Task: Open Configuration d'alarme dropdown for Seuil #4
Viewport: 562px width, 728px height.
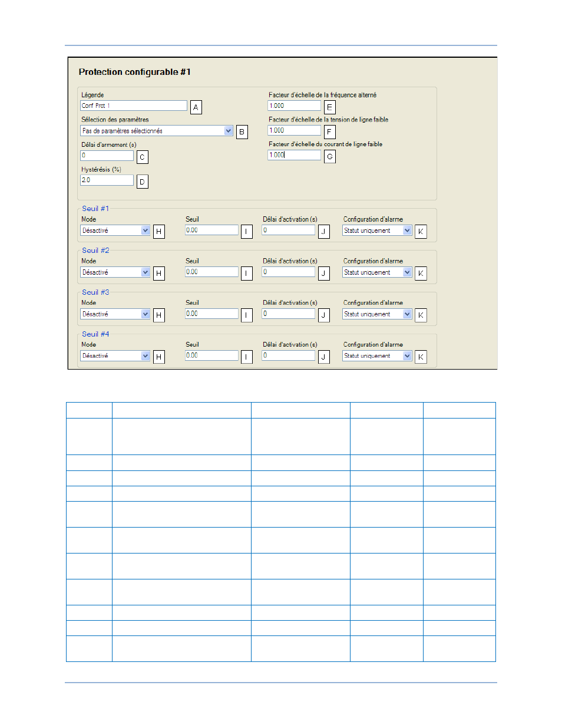Action: coord(377,356)
